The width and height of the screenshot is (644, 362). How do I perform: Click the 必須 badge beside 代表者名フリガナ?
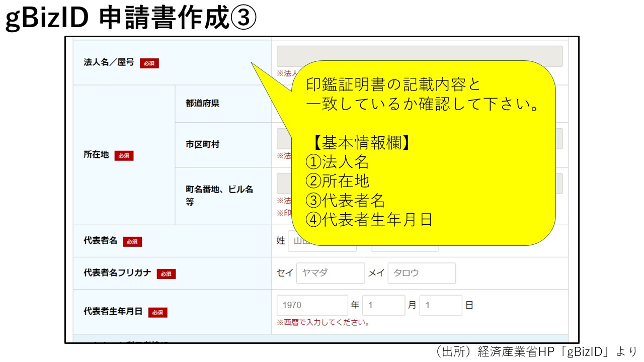coord(166,274)
